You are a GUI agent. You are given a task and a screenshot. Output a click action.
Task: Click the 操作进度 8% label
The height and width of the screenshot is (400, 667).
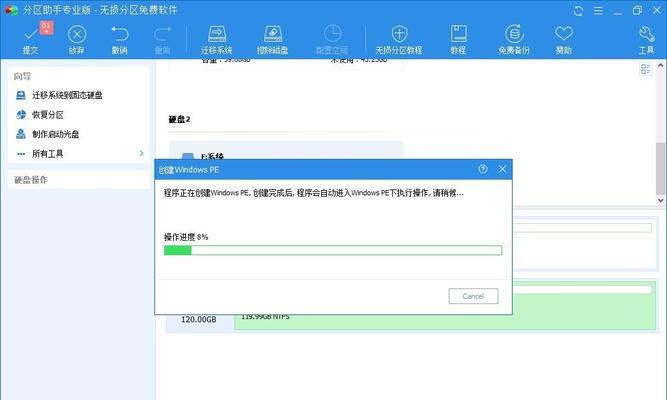point(186,237)
